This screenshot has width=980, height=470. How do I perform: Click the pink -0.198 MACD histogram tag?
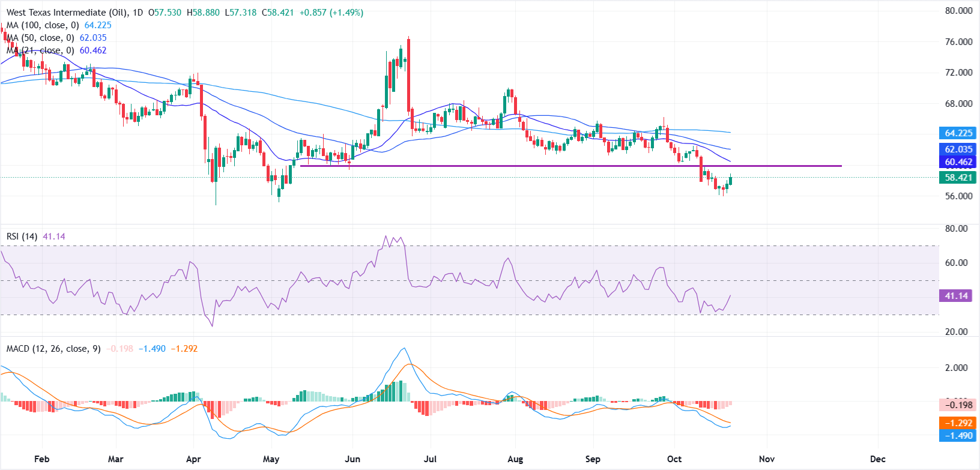[x=958, y=405]
